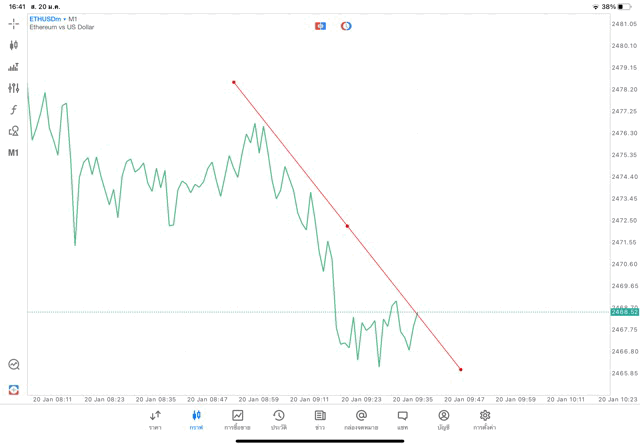This screenshot has height=447, width=640.
Task: Tap the red-blue trade panel icon at bottom left
Action: 14,389
